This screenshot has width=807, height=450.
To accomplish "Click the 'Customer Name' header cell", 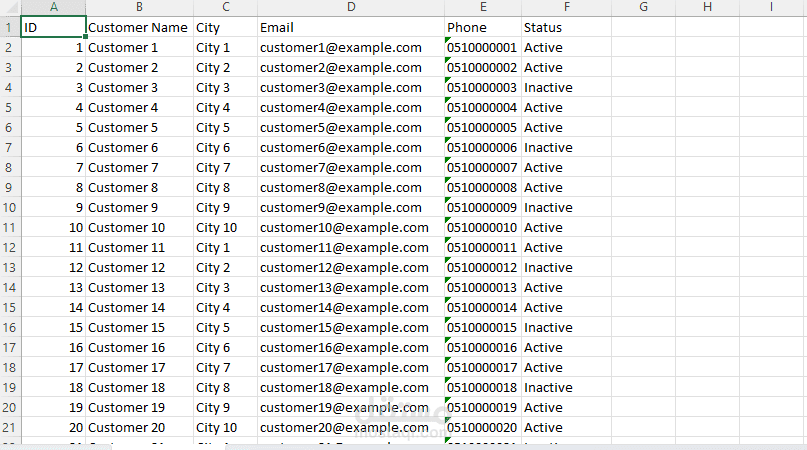I will (x=139, y=27).
